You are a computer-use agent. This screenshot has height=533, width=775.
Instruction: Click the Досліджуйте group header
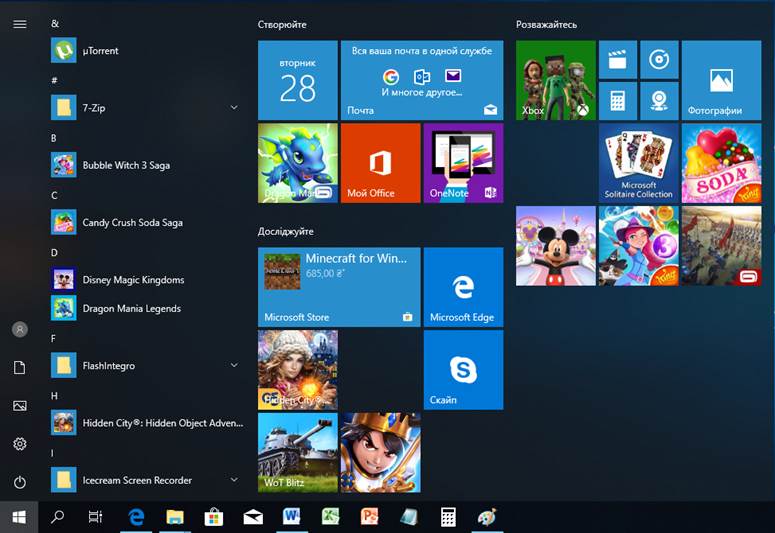pos(285,231)
